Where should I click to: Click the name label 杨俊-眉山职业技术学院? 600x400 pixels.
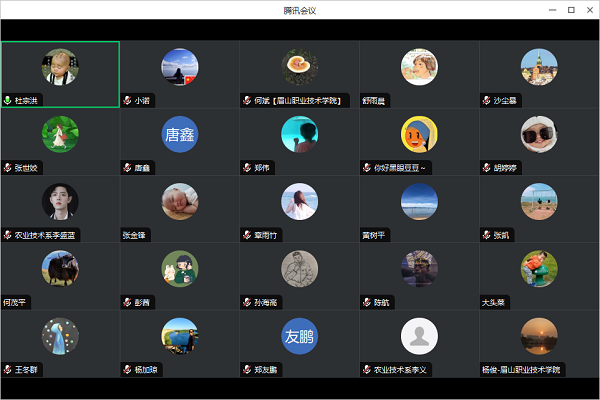[521, 370]
